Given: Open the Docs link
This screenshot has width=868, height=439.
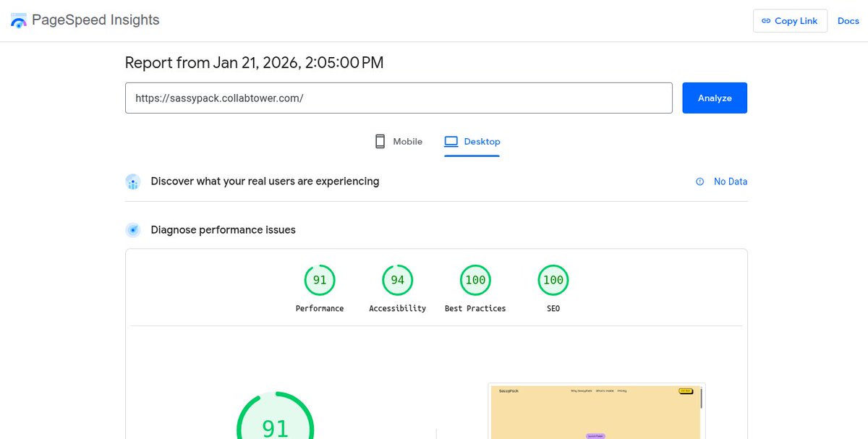Looking at the screenshot, I should point(848,21).
